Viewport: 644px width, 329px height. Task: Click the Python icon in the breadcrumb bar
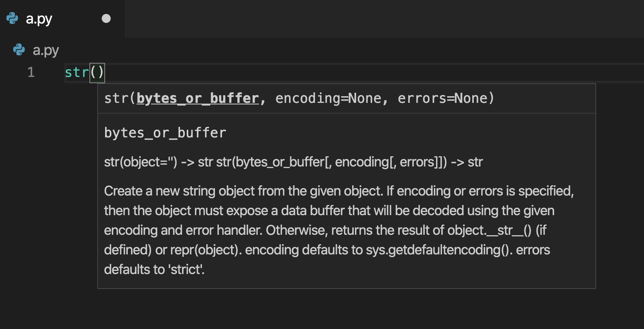(x=18, y=50)
